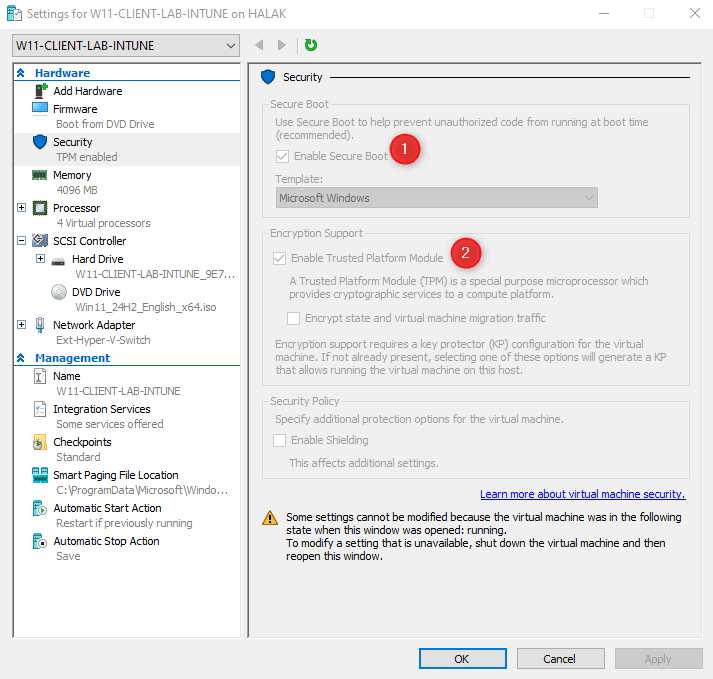Click the Firmware monitor icon
This screenshot has height=679, width=713.
[x=40, y=109]
